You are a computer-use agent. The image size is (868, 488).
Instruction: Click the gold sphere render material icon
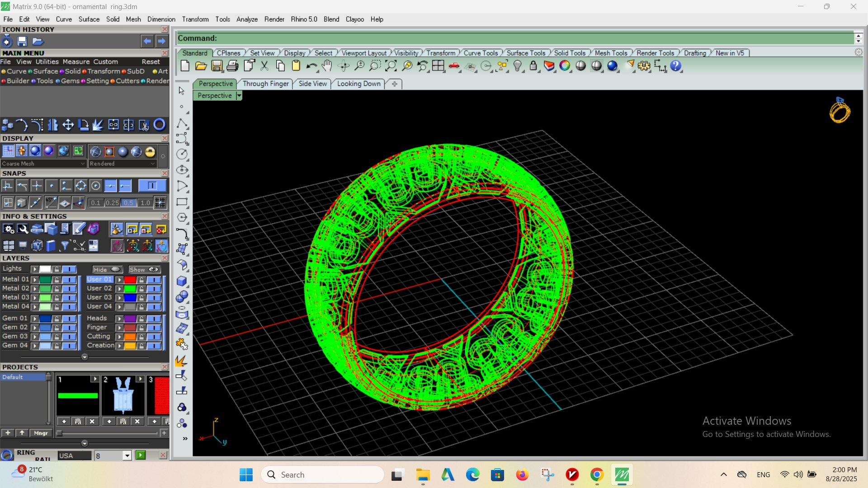point(150,151)
